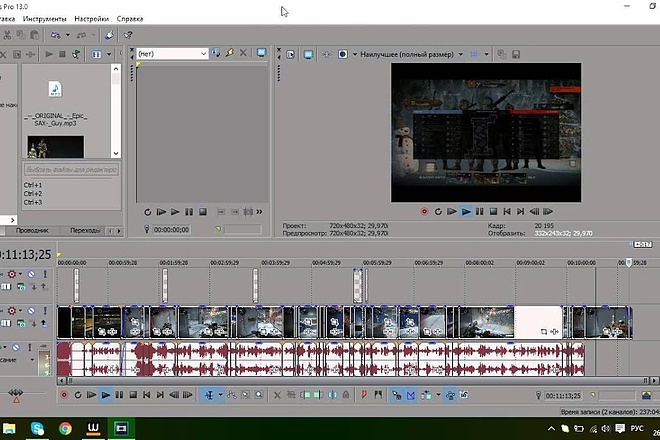Open the Views dropdown arrow in Project Media
660x440 pixels.
click(x=109, y=54)
